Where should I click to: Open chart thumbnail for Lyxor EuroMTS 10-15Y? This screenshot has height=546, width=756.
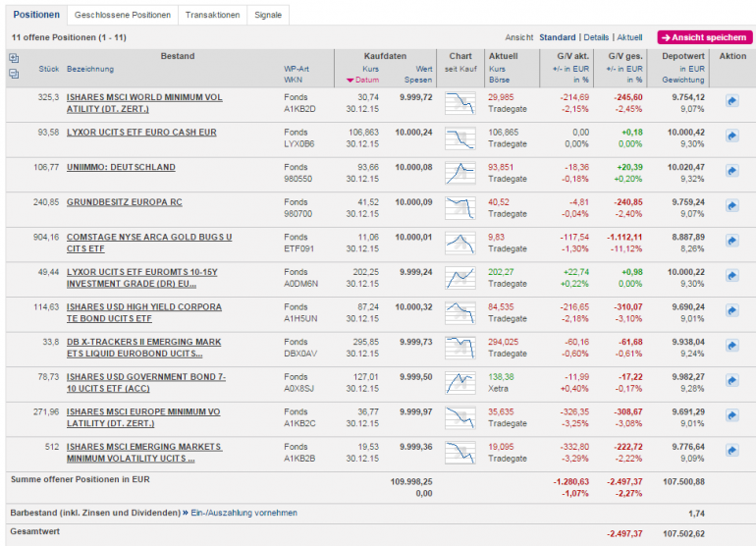[x=459, y=278]
